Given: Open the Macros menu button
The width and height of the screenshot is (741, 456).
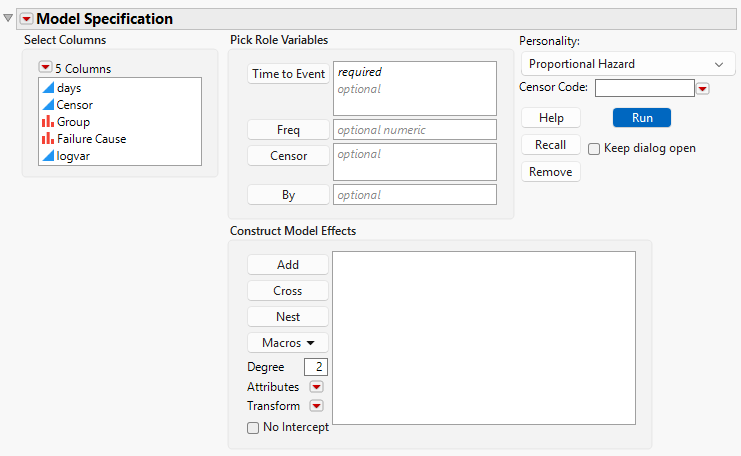Looking at the screenshot, I should [x=288, y=342].
